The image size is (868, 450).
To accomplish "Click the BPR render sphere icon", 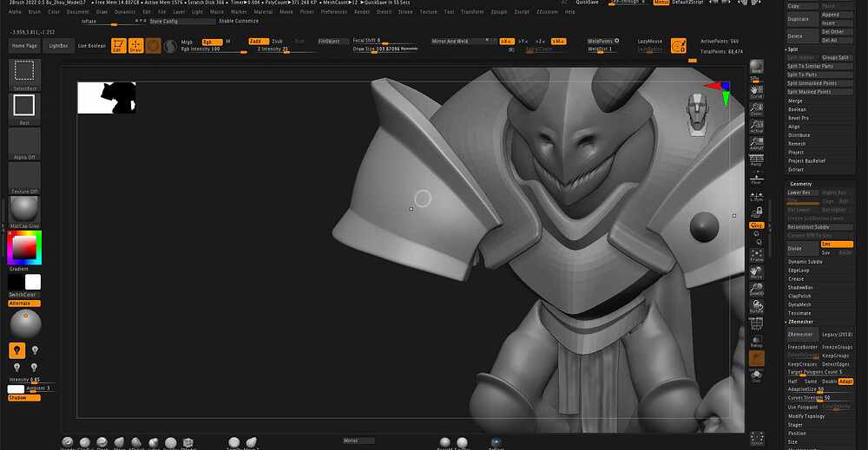I will (x=756, y=68).
